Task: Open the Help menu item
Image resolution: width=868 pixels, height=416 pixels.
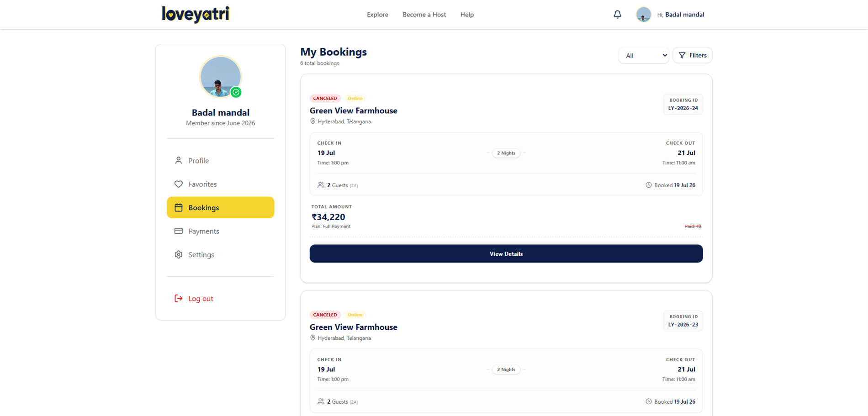Action: [x=467, y=15]
